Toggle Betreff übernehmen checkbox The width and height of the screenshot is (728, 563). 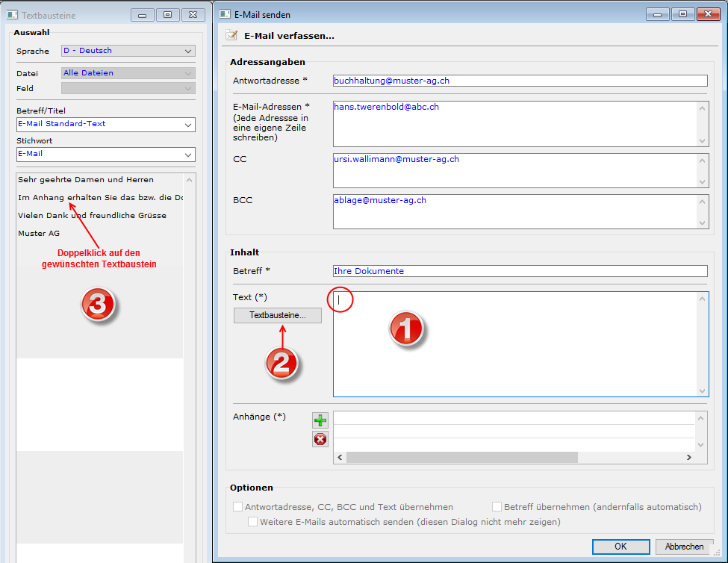(x=497, y=507)
